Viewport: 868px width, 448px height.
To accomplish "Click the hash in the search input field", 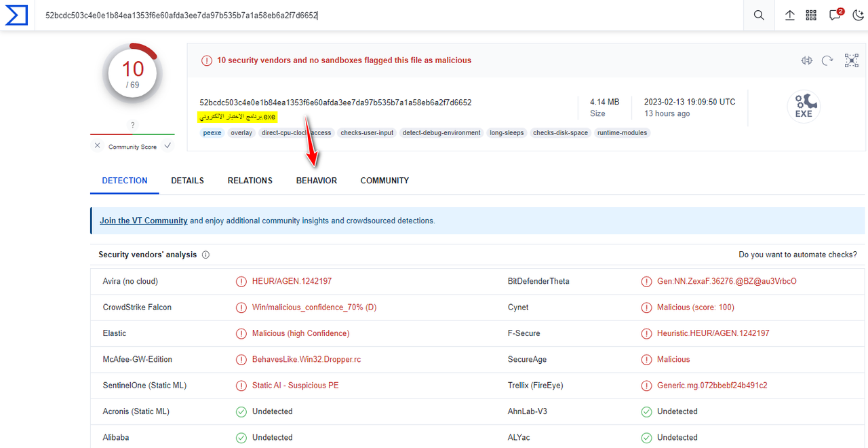I will tap(182, 15).
